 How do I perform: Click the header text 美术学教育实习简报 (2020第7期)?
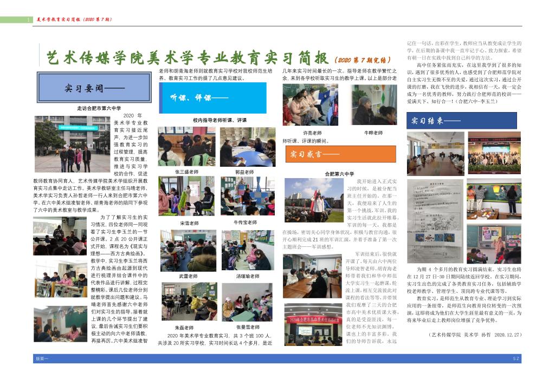(74, 19)
